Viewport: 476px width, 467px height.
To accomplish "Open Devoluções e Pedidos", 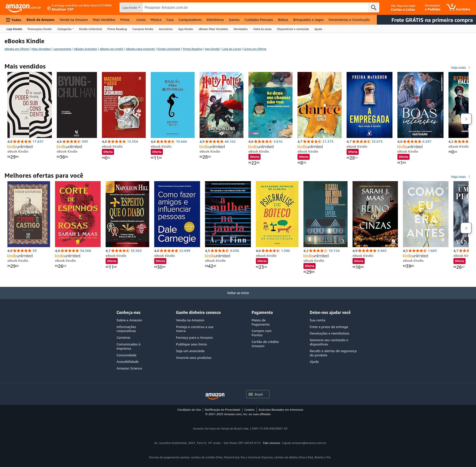I will [433, 8].
